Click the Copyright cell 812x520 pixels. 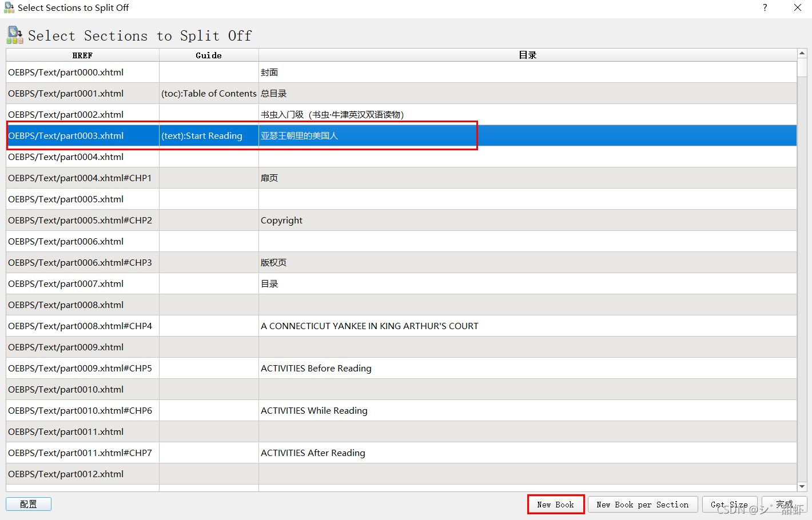coord(527,220)
